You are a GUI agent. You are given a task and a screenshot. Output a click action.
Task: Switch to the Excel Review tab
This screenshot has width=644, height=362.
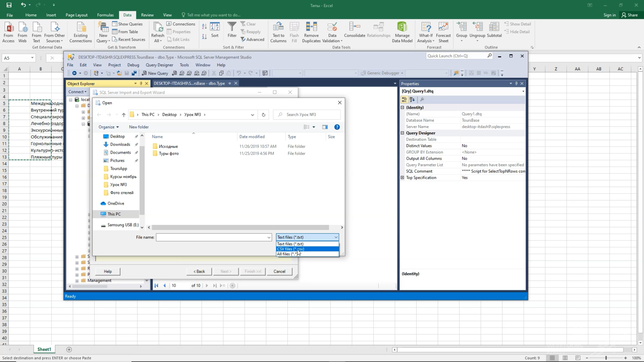coord(147,15)
